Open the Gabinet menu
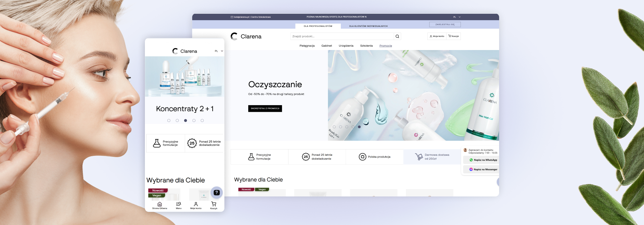644x225 pixels. click(327, 46)
